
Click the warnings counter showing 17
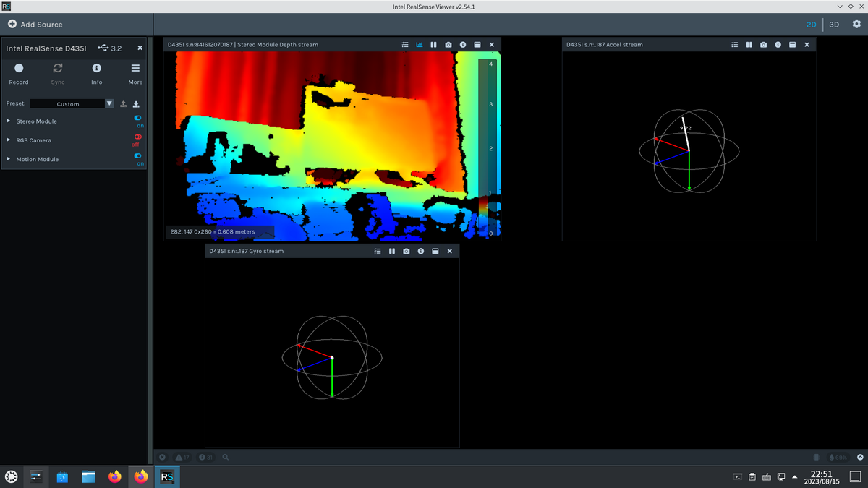pyautogui.click(x=182, y=458)
